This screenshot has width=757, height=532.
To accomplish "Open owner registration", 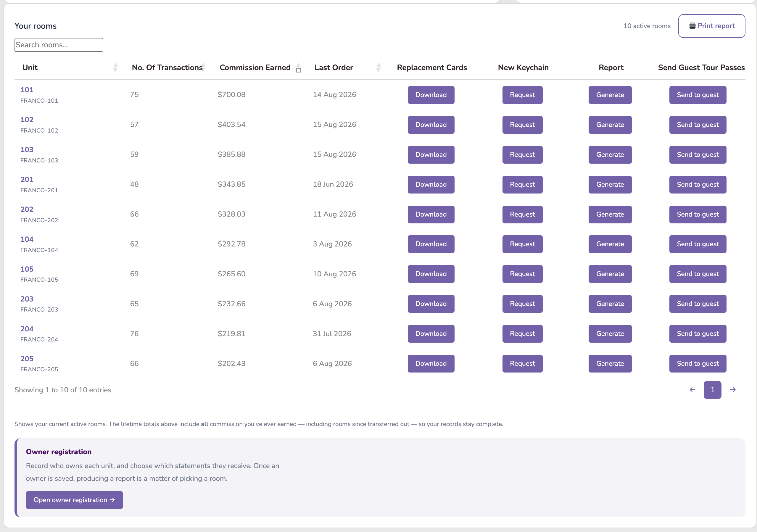I will 74,500.
